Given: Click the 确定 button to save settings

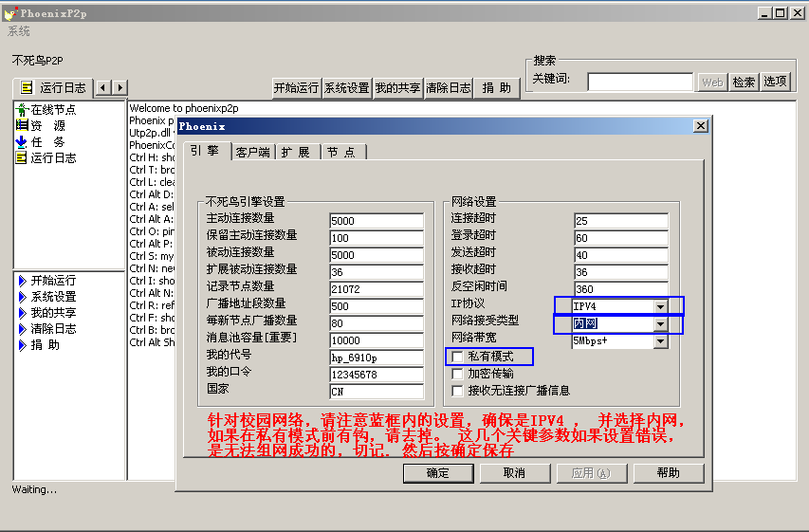Looking at the screenshot, I should tap(437, 472).
